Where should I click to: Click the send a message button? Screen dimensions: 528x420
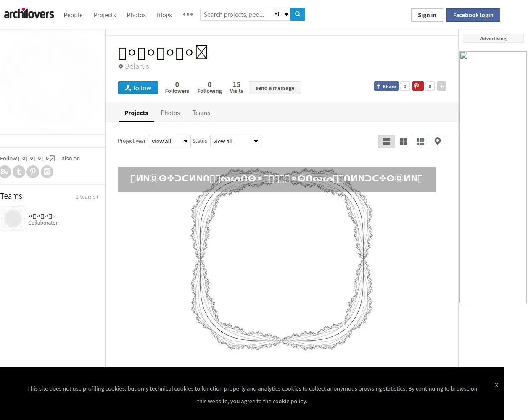pos(275,88)
